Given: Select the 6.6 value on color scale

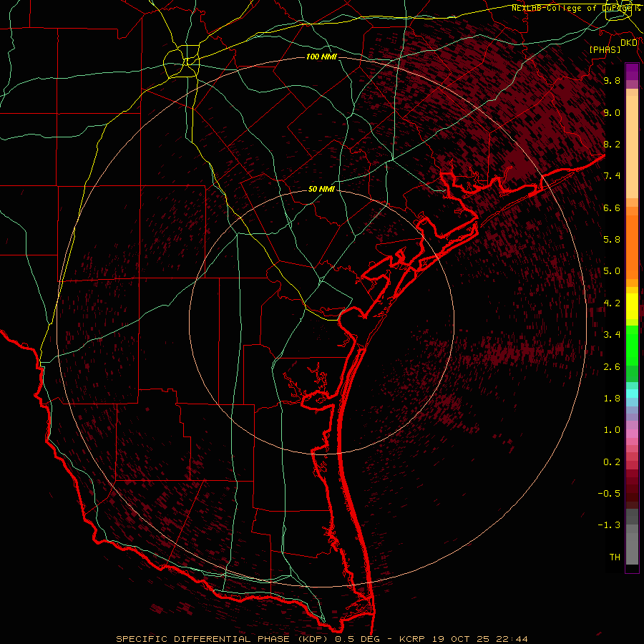Looking at the screenshot, I should click(x=612, y=208).
